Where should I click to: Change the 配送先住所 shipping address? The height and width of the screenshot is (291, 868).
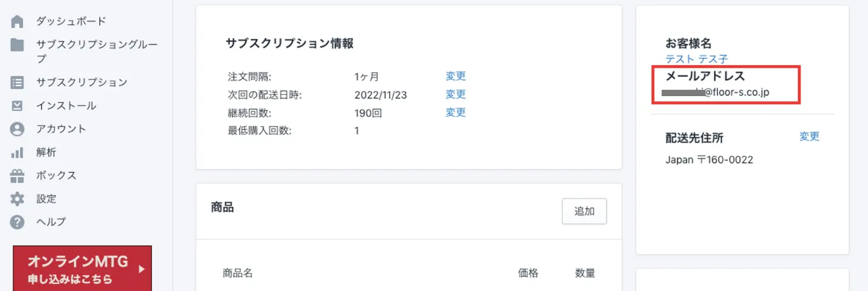[809, 137]
